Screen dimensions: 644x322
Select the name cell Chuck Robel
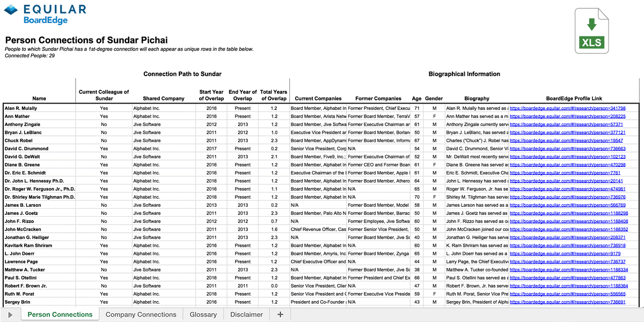(x=39, y=141)
